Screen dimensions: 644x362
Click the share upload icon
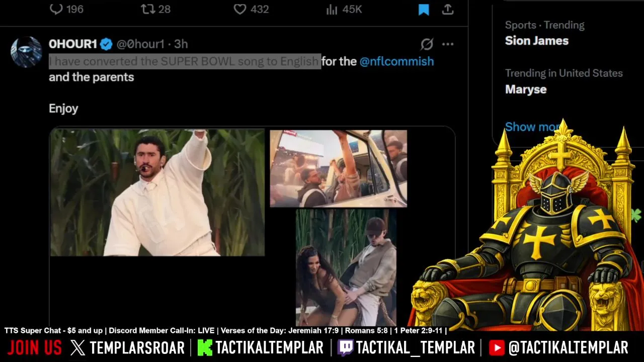(x=448, y=9)
